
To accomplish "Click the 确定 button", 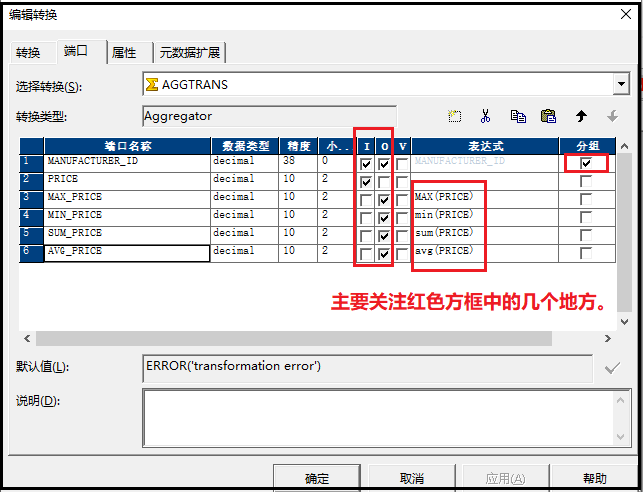I will coord(317,478).
